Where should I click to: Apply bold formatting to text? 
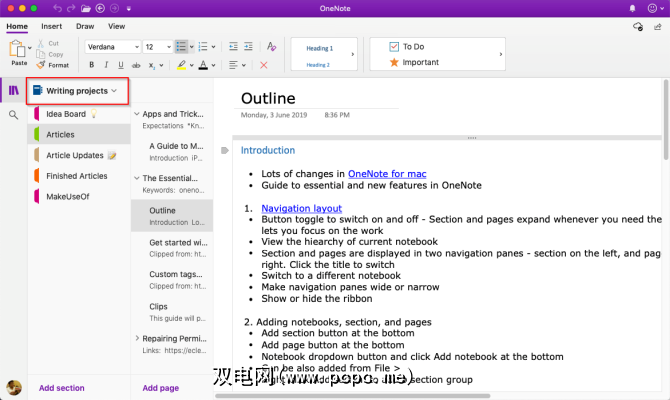point(91,65)
